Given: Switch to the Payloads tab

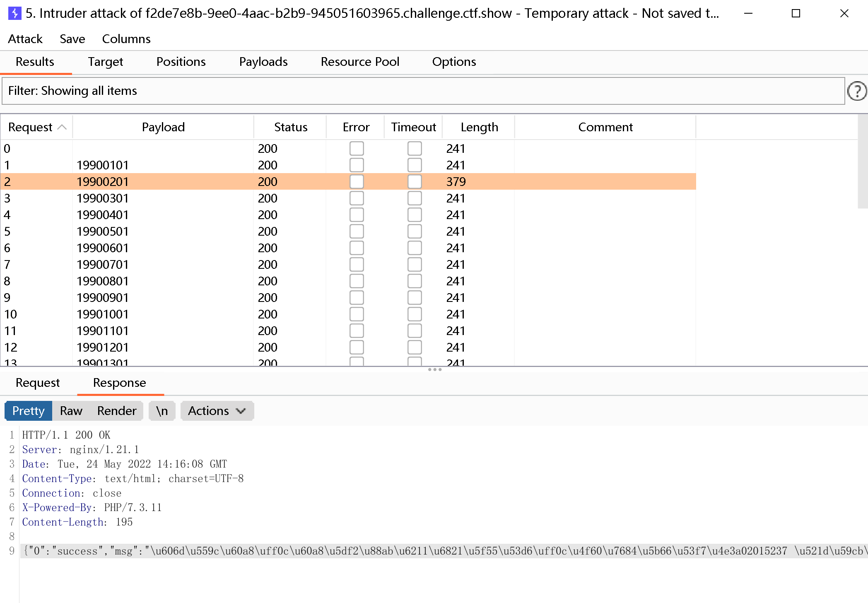Looking at the screenshot, I should (x=263, y=62).
